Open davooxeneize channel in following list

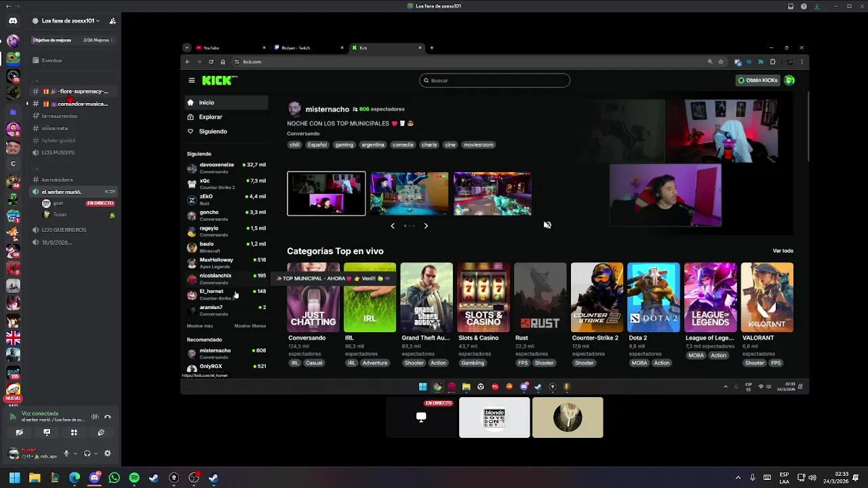coord(226,168)
